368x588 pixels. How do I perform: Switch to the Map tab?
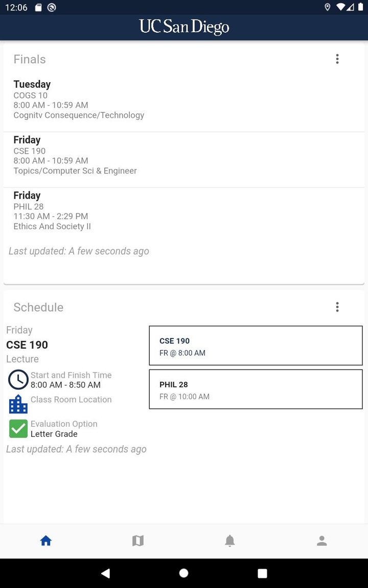tap(138, 541)
